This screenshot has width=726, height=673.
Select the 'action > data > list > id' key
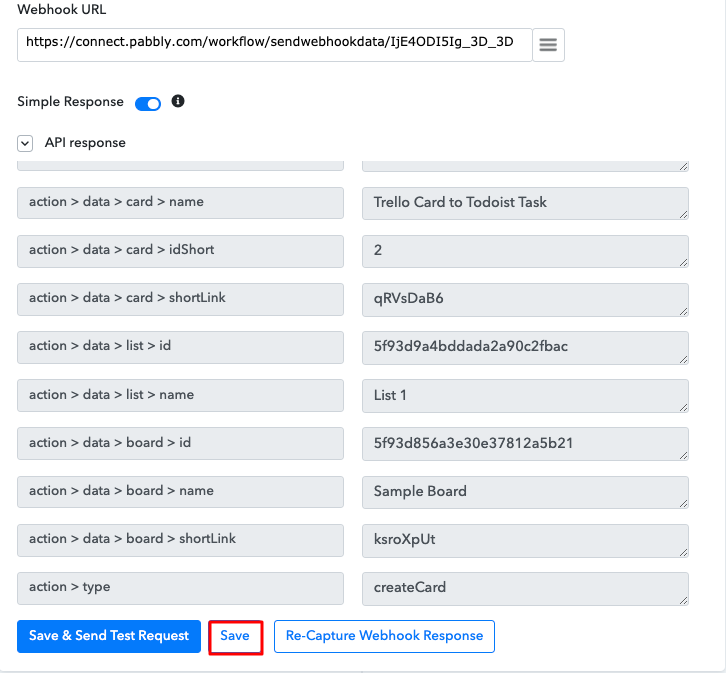[180, 347]
